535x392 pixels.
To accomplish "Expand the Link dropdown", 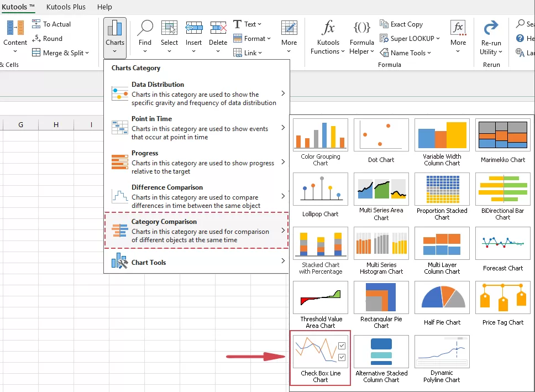I will tap(248, 53).
